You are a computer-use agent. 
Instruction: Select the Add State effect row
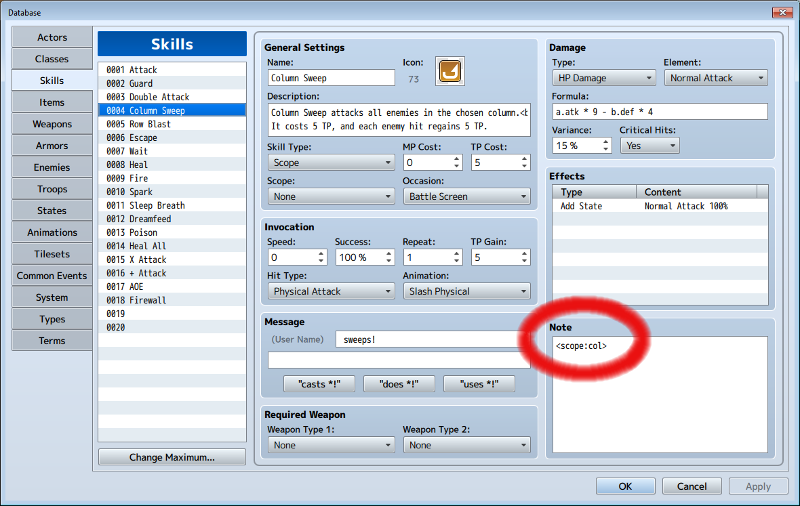(x=660, y=206)
